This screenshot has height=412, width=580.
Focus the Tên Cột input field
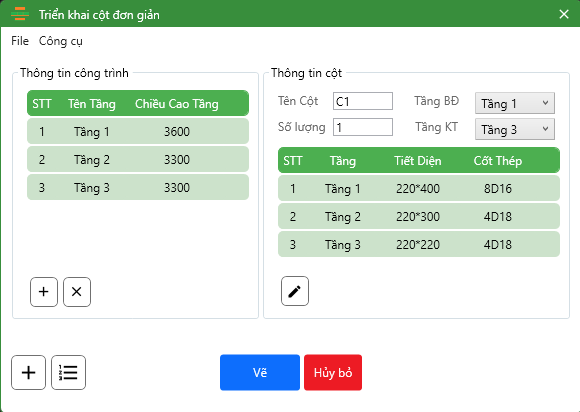coord(363,101)
